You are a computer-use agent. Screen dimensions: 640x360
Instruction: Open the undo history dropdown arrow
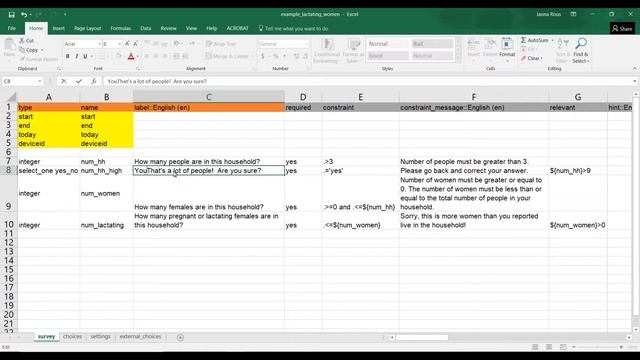(x=31, y=15)
